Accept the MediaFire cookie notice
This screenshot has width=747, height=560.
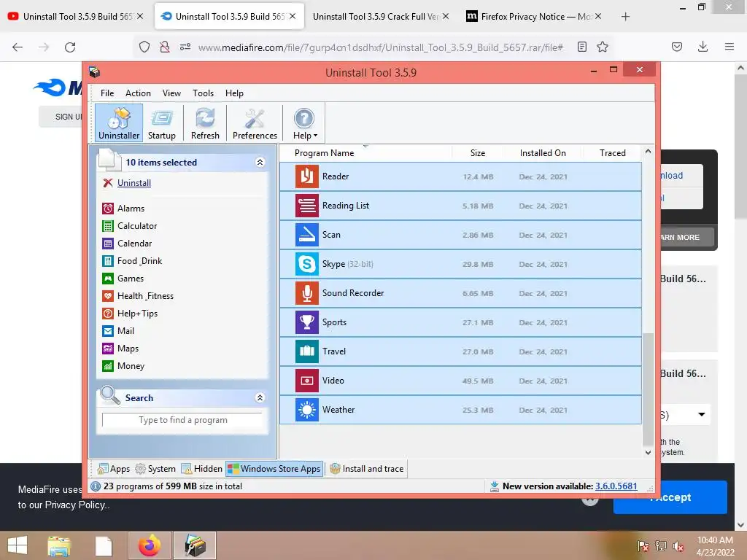point(670,497)
